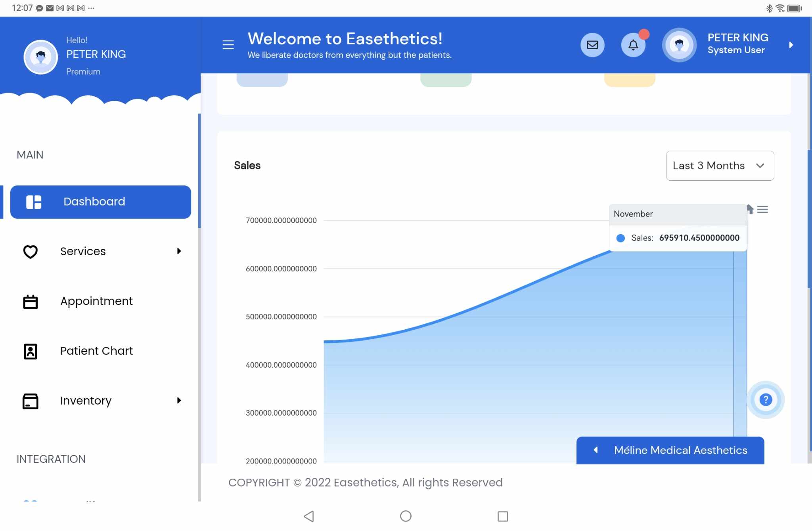This screenshot has width=812, height=531.
Task: Tap Android back navigation button
Action: pyautogui.click(x=309, y=516)
